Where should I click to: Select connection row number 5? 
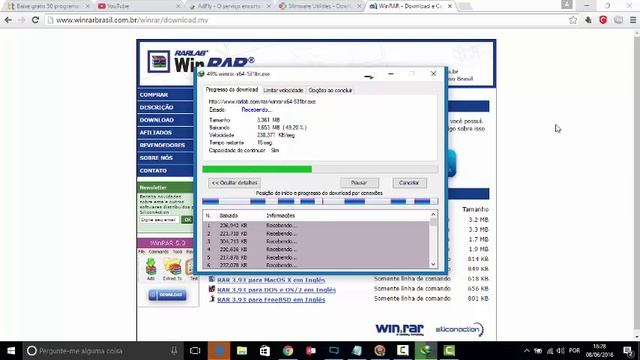(316, 258)
